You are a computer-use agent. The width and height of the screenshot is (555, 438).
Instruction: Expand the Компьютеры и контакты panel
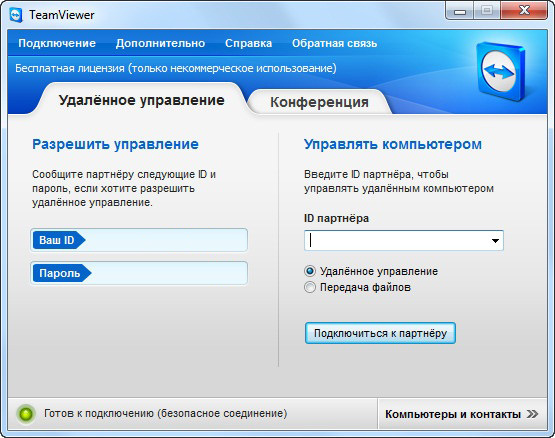pos(462,414)
